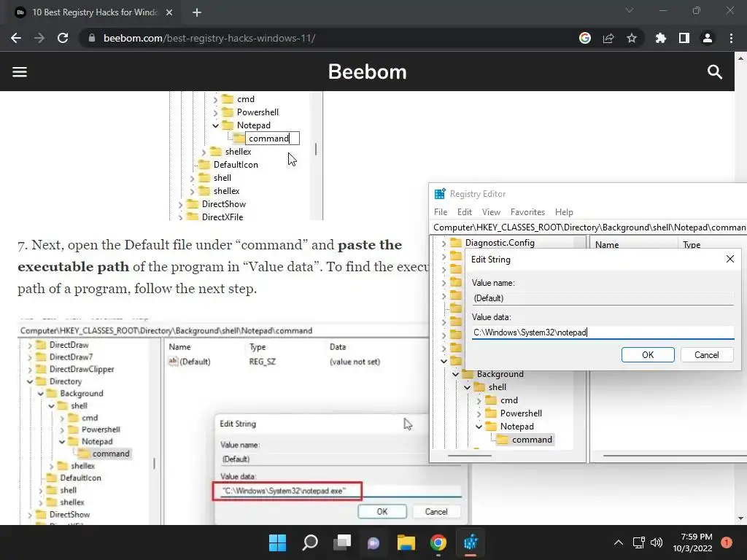Click the Beebom search magnifier icon
The width and height of the screenshot is (747, 560).
(x=715, y=72)
